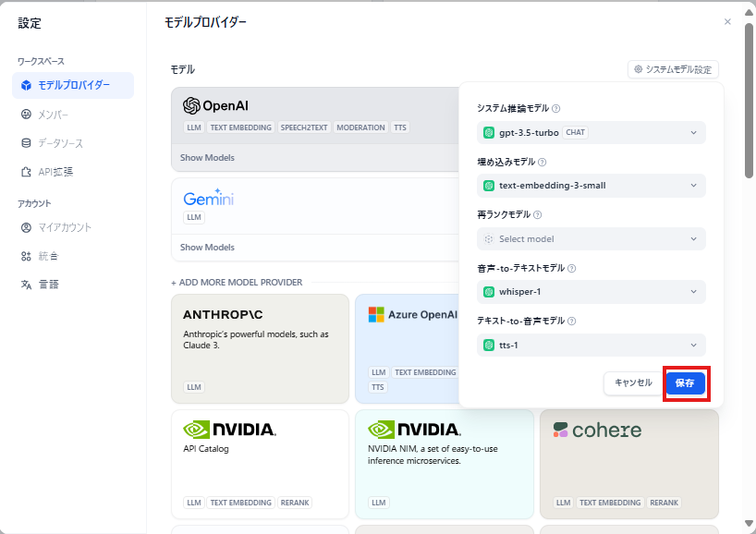Image resolution: width=756 pixels, height=534 pixels.
Task: Click help icon next to 音声-to-テキストモデル
Action: [x=572, y=269]
